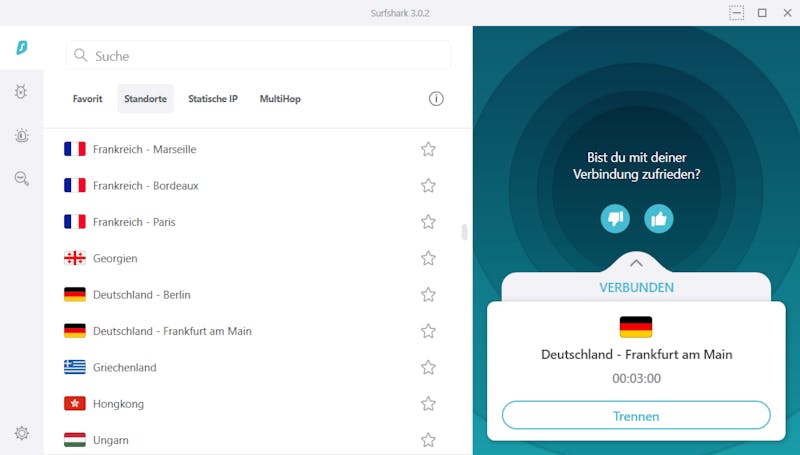The image size is (800, 455).
Task: Click the VERBUNDEN status label
Action: click(636, 288)
